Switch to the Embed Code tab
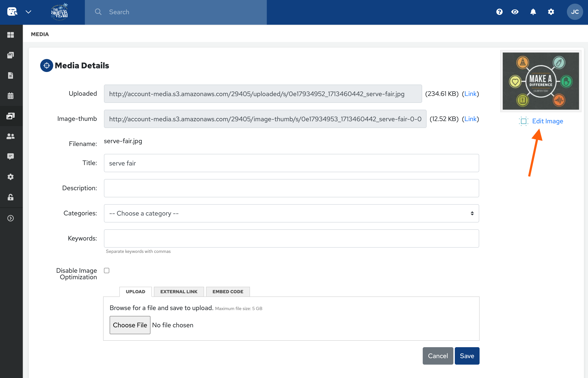The image size is (588, 378). [x=228, y=292]
